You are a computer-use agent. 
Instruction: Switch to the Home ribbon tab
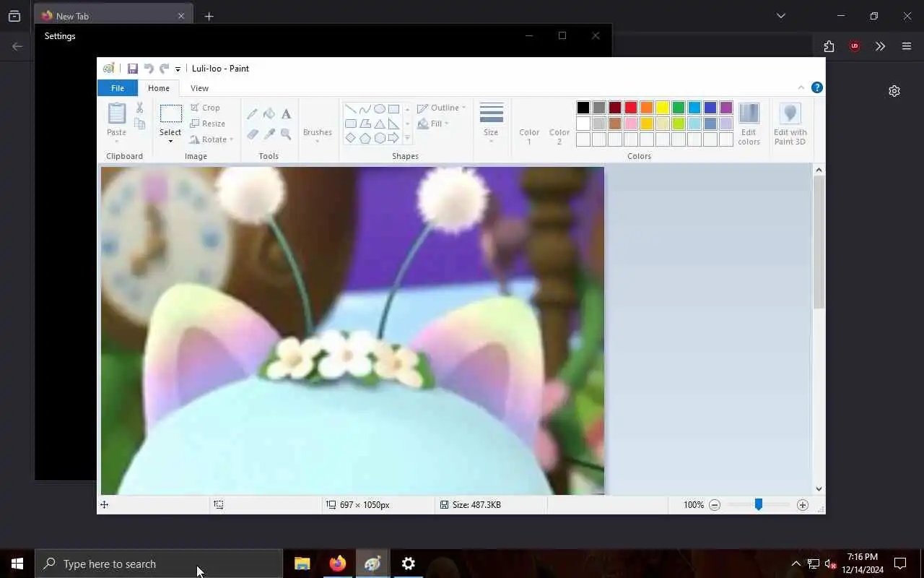(159, 88)
